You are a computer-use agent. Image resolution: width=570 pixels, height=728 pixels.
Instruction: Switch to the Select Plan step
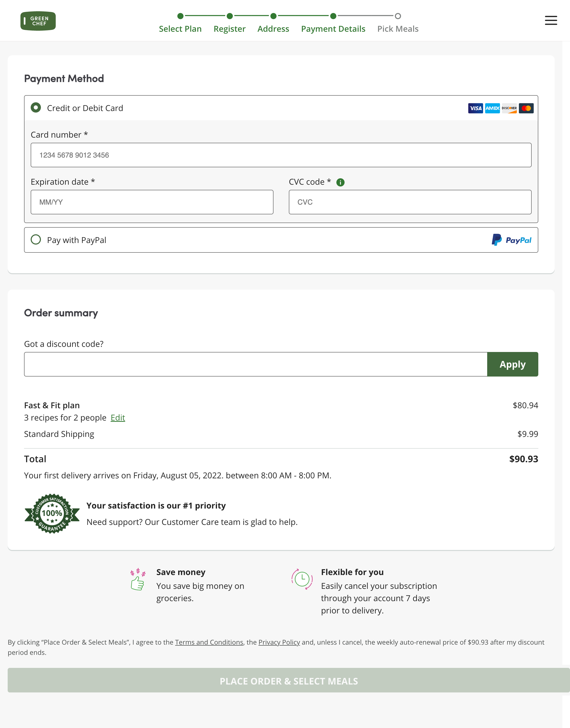pos(180,29)
